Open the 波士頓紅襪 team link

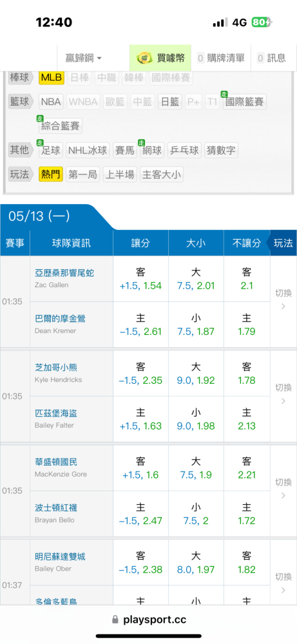tap(56, 507)
